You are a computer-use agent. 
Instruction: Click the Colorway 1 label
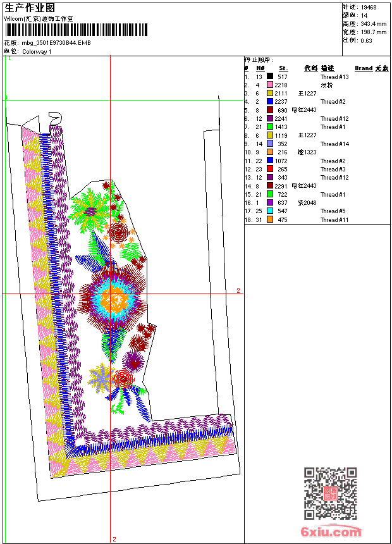coord(37,52)
